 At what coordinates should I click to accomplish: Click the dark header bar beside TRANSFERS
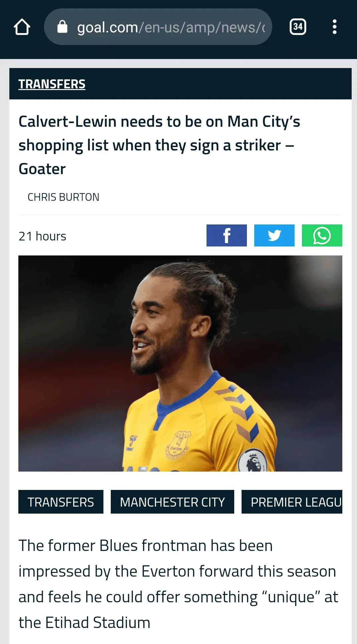219,84
